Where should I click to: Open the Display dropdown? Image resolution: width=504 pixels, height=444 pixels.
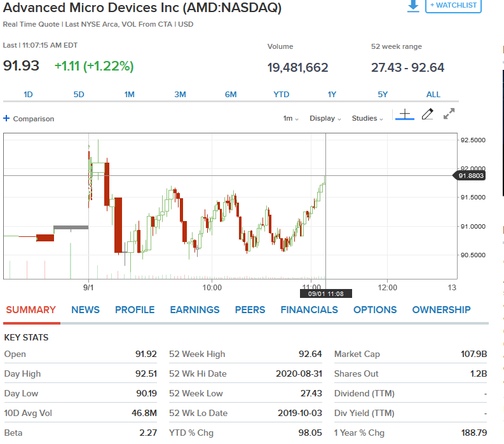click(325, 118)
